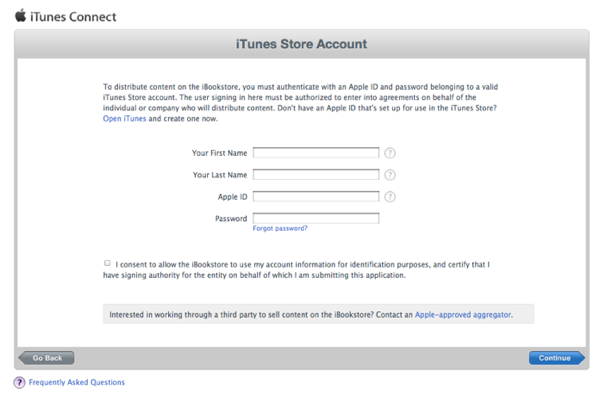This screenshot has height=395, width=600.
Task: Click the blue Continue button
Action: 557,358
